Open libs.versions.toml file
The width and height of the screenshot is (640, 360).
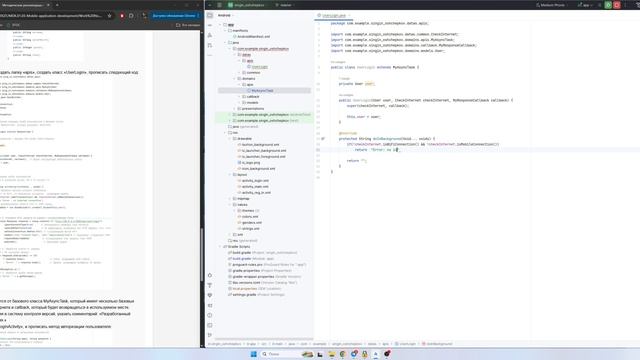coord(265,282)
